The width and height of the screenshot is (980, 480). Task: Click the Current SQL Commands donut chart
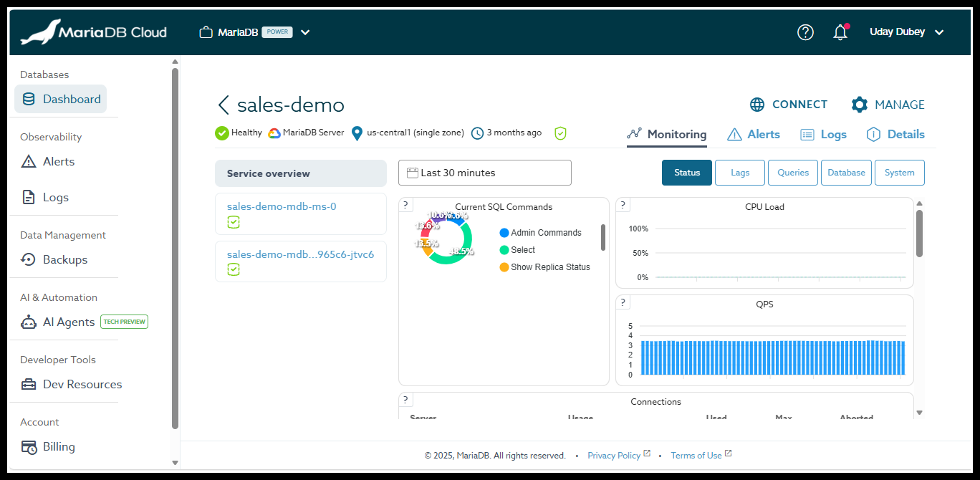[x=445, y=238]
